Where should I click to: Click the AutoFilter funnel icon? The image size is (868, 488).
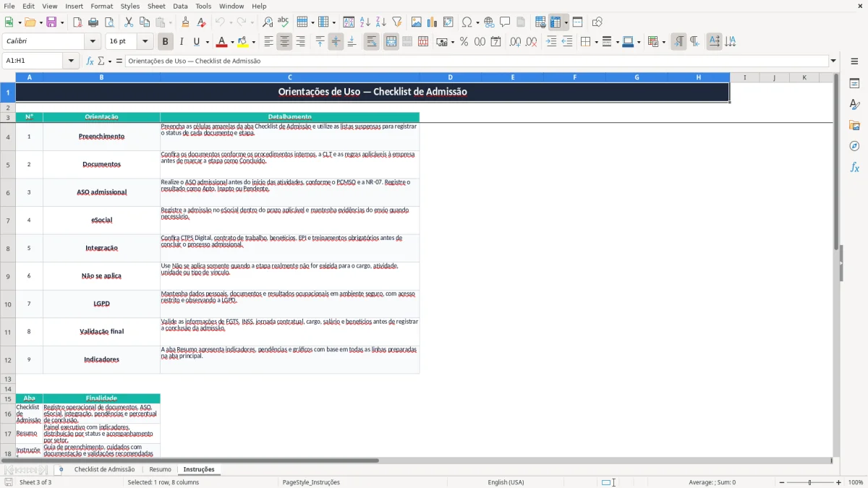point(397,22)
